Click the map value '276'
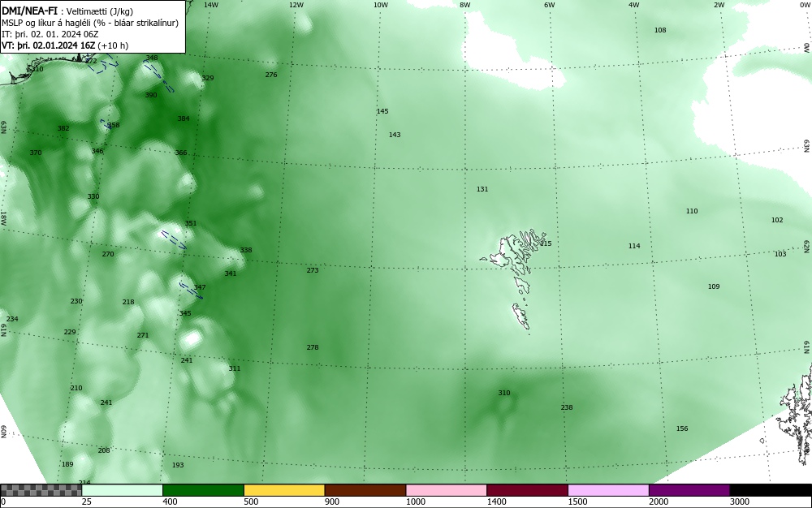 (x=271, y=75)
